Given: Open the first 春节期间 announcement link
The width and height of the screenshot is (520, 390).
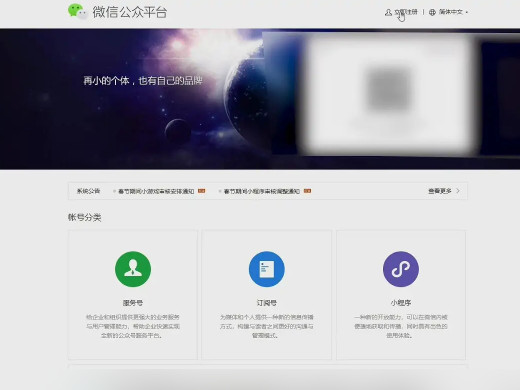Looking at the screenshot, I should click(156, 191).
